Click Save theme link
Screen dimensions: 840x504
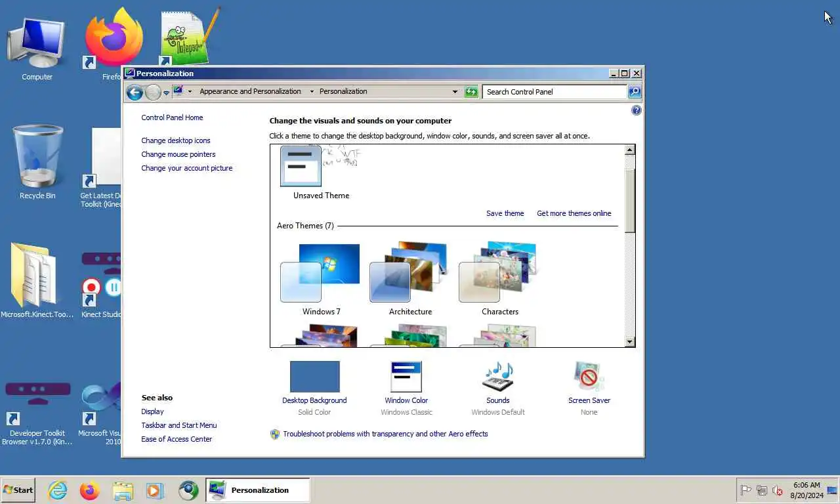pos(505,213)
